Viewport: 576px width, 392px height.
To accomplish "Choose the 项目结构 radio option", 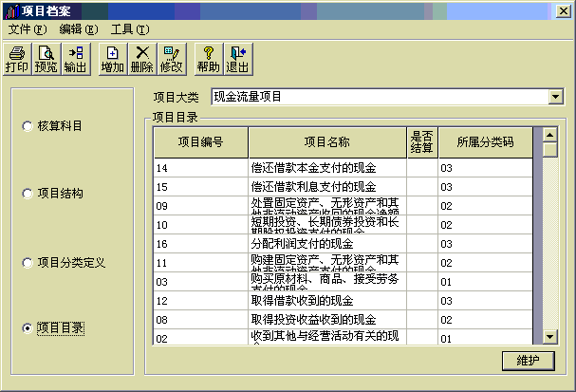I will pos(28,193).
